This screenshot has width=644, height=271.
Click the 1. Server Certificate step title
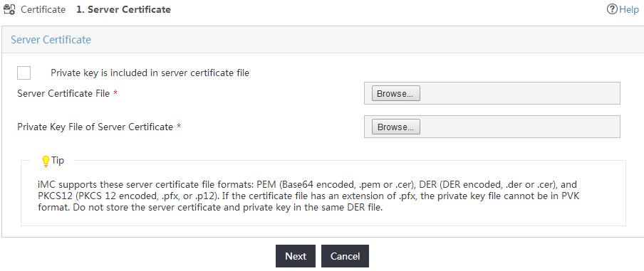tap(124, 9)
